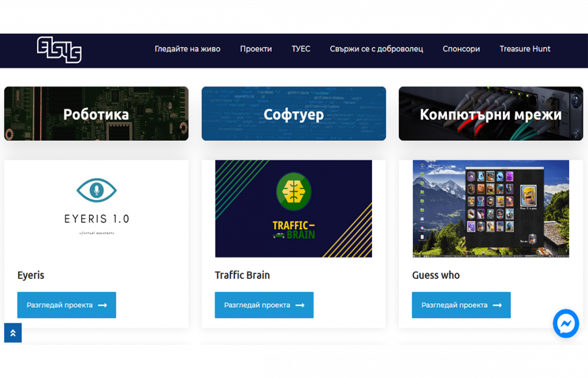The width and height of the screenshot is (588, 378).
Task: Click the ELSYS logo in header
Action: (59, 50)
